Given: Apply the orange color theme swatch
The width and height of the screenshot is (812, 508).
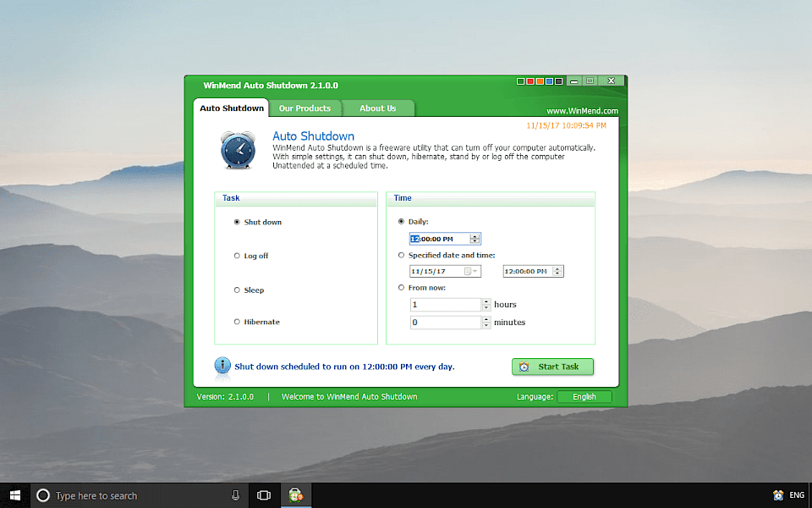Looking at the screenshot, I should click(x=540, y=81).
